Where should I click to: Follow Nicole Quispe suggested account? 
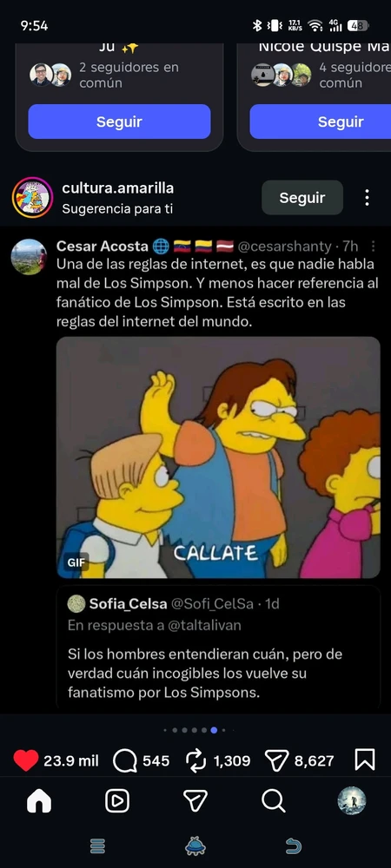tap(321, 122)
